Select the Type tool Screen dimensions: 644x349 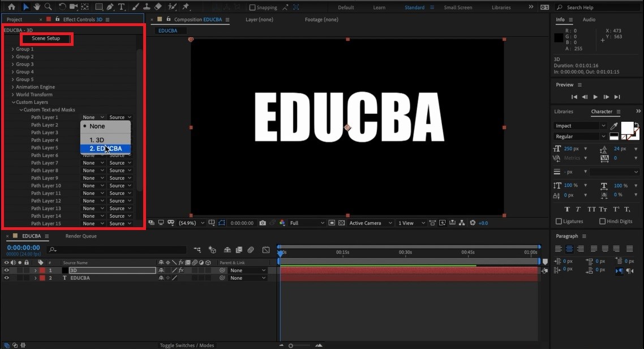(x=121, y=7)
